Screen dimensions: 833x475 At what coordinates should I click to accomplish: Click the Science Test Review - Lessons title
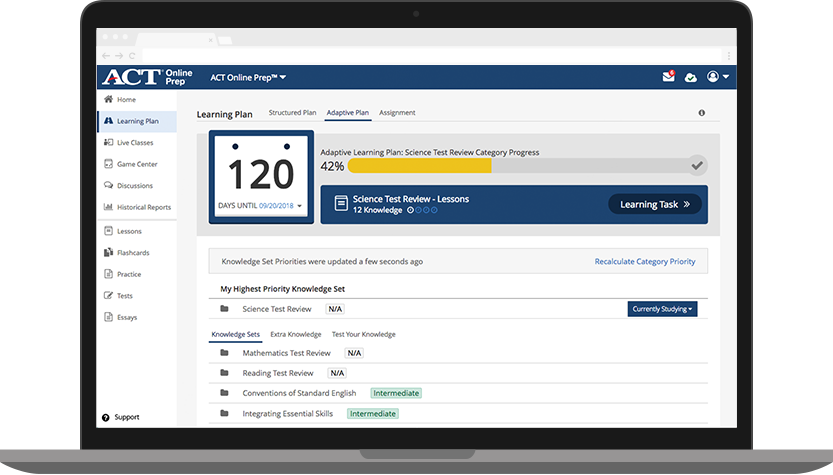[411, 199]
